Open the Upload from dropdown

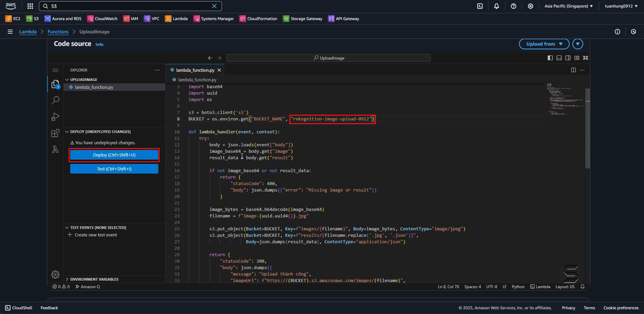coord(544,44)
